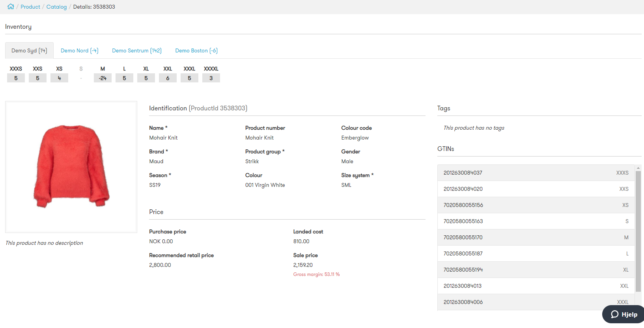Select GTIN row 2012630084013
The height and width of the screenshot is (328, 644).
tap(536, 286)
